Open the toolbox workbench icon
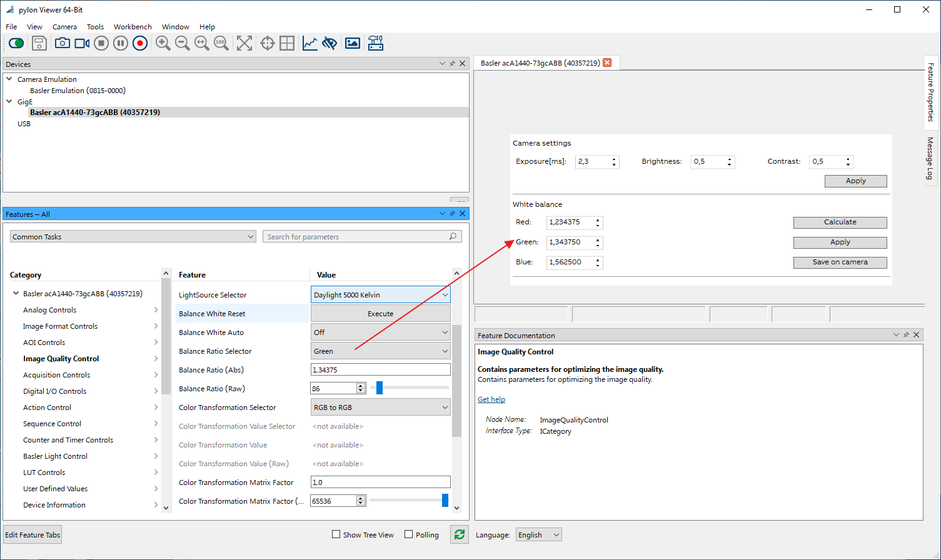The width and height of the screenshot is (941, 560). pyautogui.click(x=376, y=43)
